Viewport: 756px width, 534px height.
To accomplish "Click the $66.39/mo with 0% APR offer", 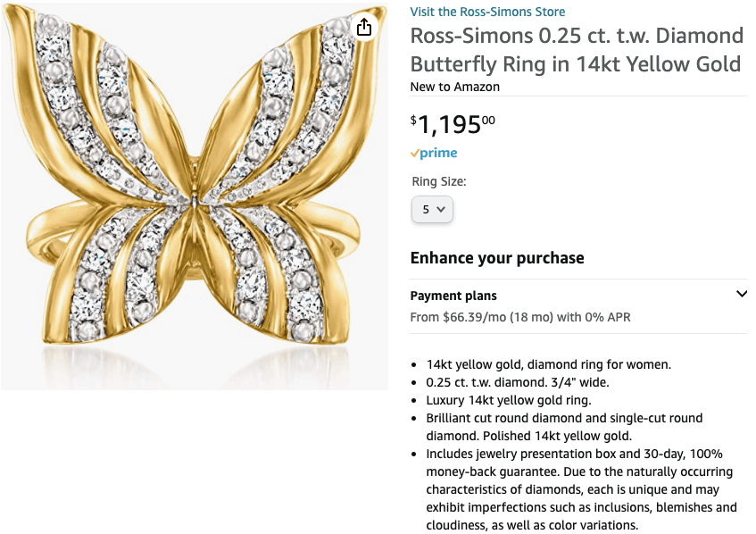I will (x=520, y=317).
